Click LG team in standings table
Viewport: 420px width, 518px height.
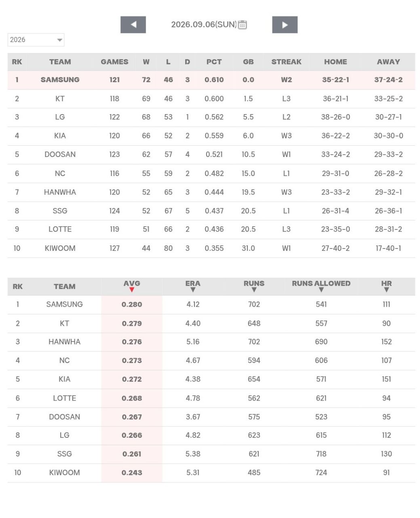tap(60, 117)
